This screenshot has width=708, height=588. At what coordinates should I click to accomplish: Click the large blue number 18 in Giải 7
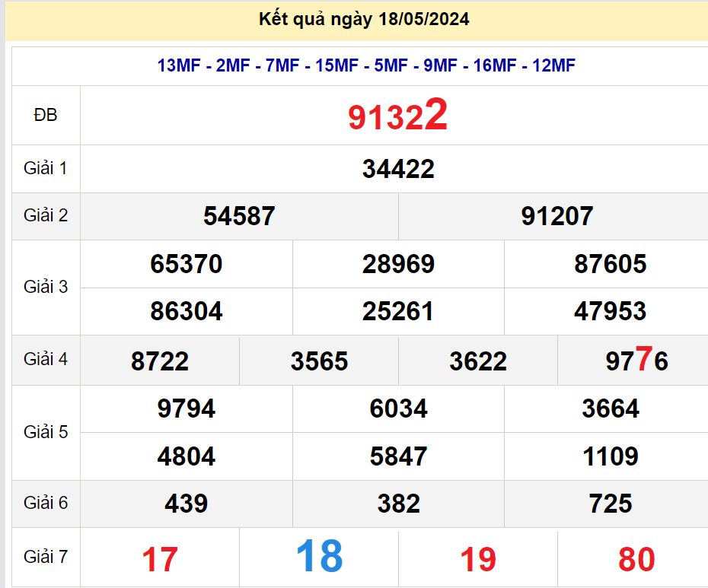[x=319, y=556]
